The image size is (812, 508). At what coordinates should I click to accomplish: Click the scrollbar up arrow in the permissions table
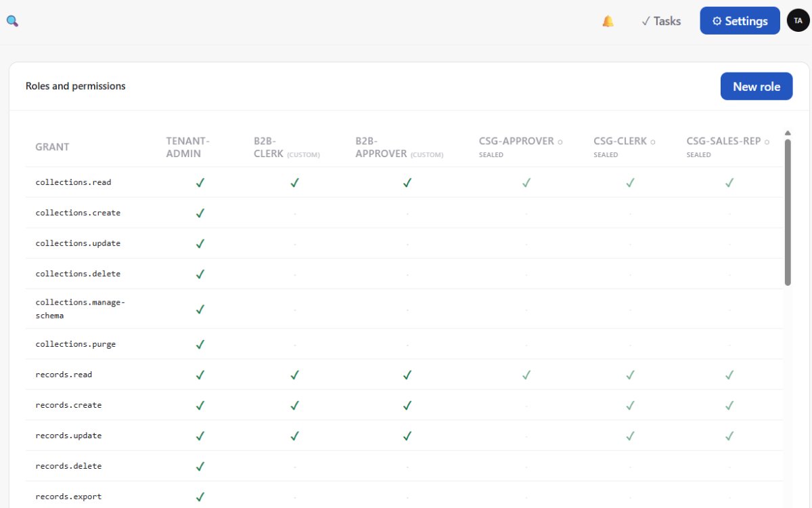pos(788,133)
